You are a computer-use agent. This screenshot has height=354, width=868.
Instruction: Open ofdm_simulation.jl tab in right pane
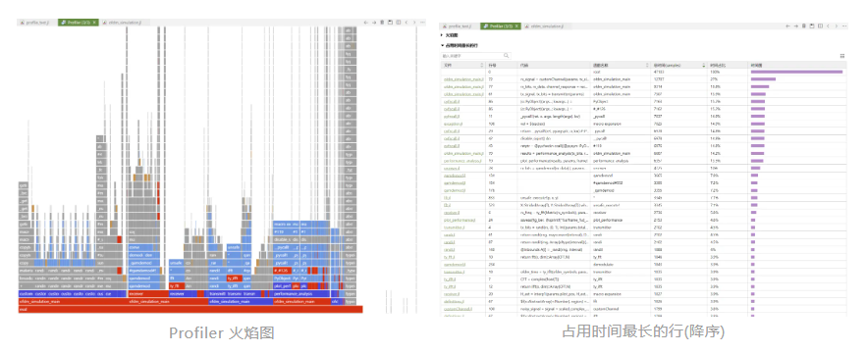pyautogui.click(x=548, y=26)
